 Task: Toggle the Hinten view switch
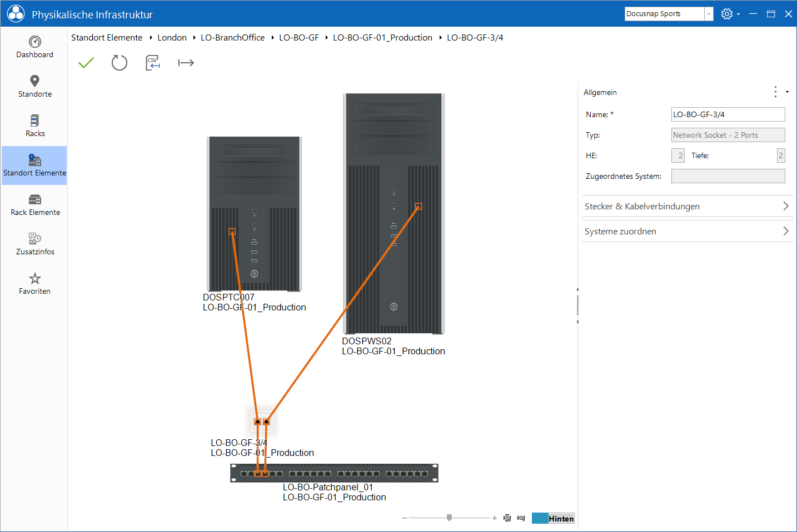(x=553, y=518)
